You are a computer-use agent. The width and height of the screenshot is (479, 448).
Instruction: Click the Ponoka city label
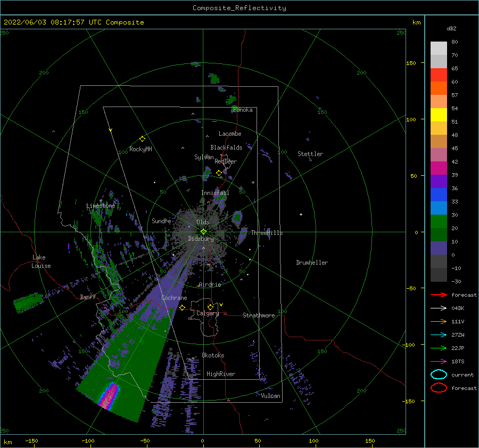(x=243, y=110)
